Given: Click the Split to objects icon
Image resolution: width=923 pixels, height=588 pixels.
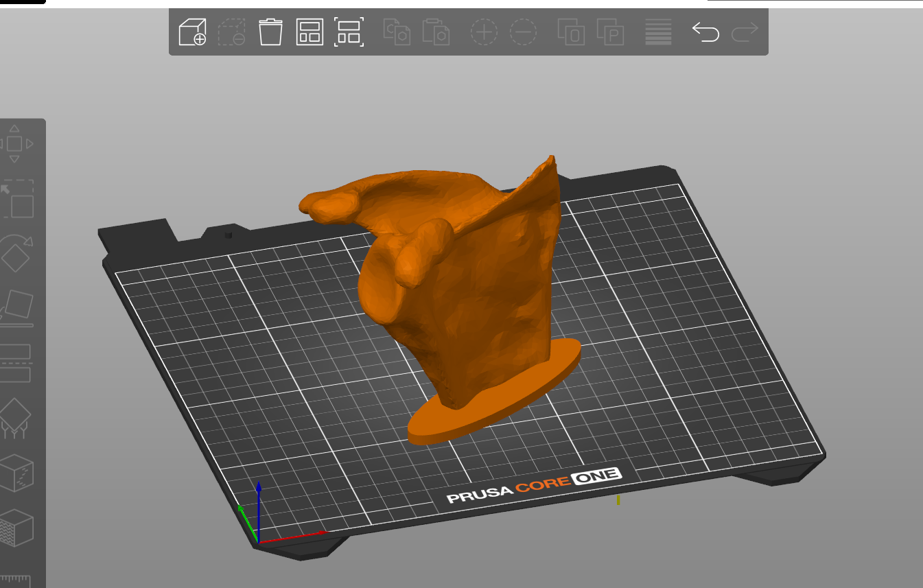Looking at the screenshot, I should pos(571,32).
